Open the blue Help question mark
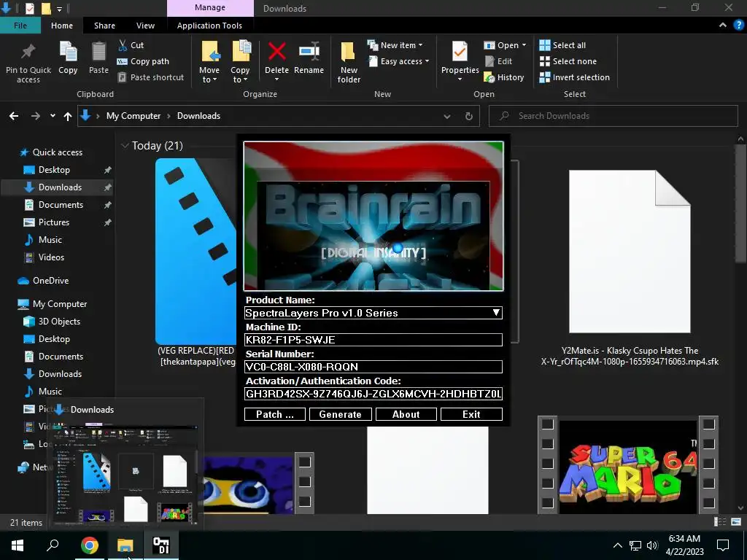 point(738,26)
